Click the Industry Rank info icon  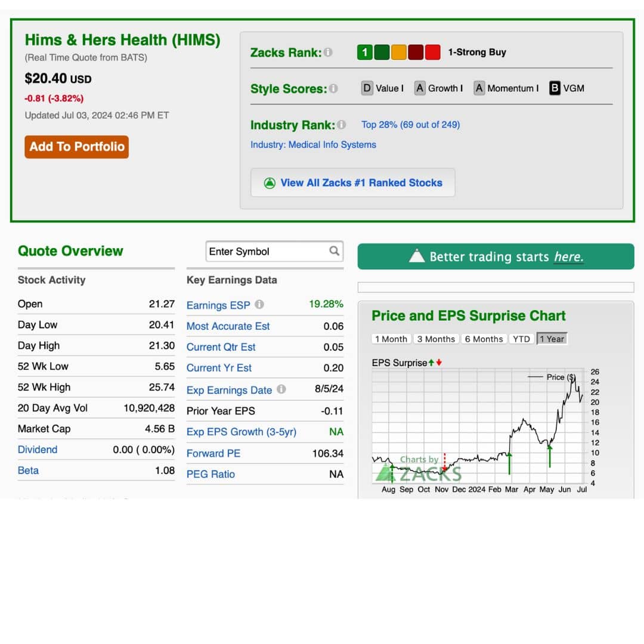341,125
